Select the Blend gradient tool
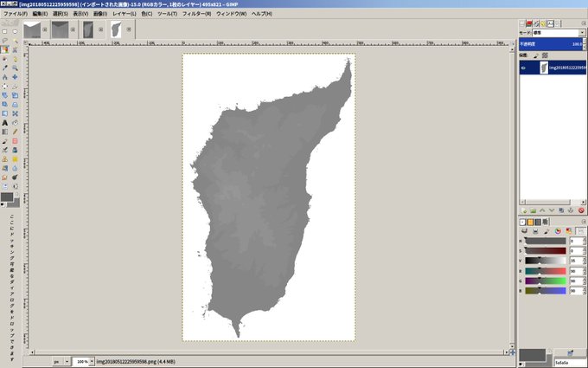588x368 pixels. tap(5, 132)
